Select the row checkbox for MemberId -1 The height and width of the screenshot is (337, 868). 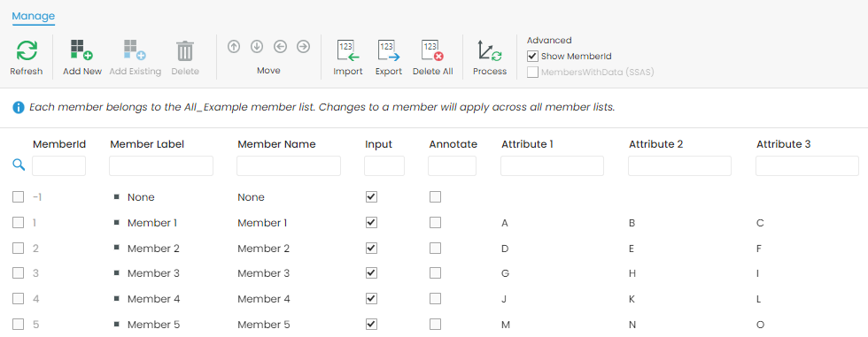pos(19,196)
